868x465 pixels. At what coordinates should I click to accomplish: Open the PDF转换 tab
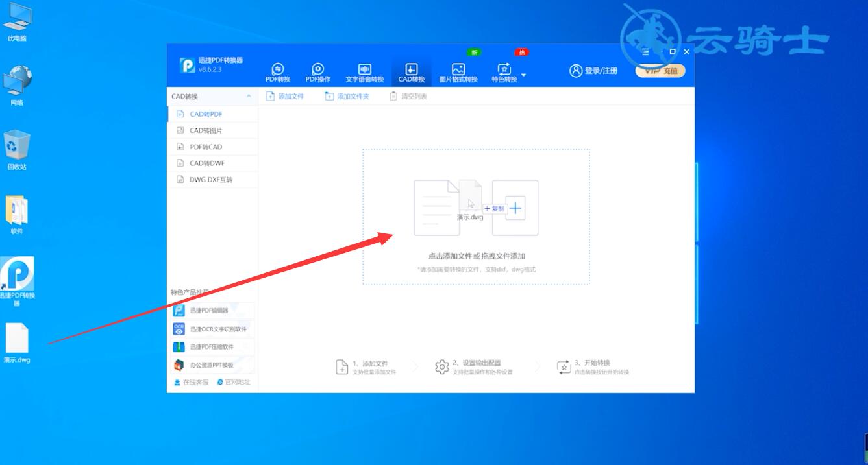pos(278,73)
